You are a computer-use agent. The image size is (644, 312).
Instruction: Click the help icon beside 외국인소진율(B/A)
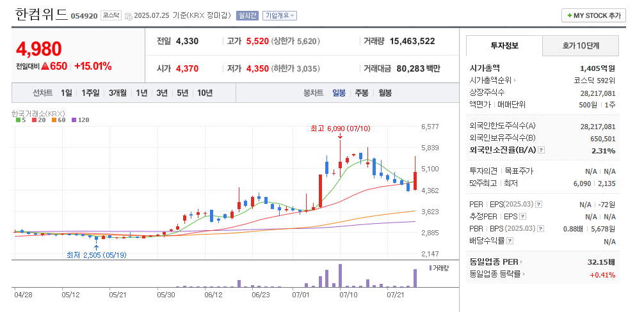point(542,150)
